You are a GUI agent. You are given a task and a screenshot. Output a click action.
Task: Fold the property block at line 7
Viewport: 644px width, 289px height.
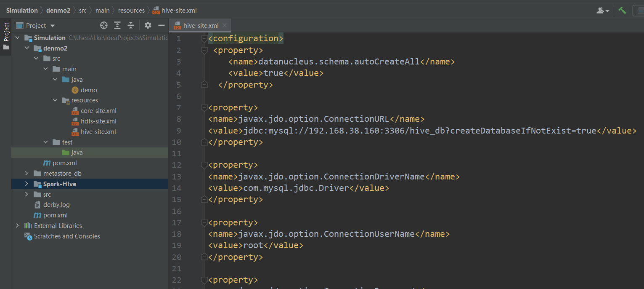[204, 107]
